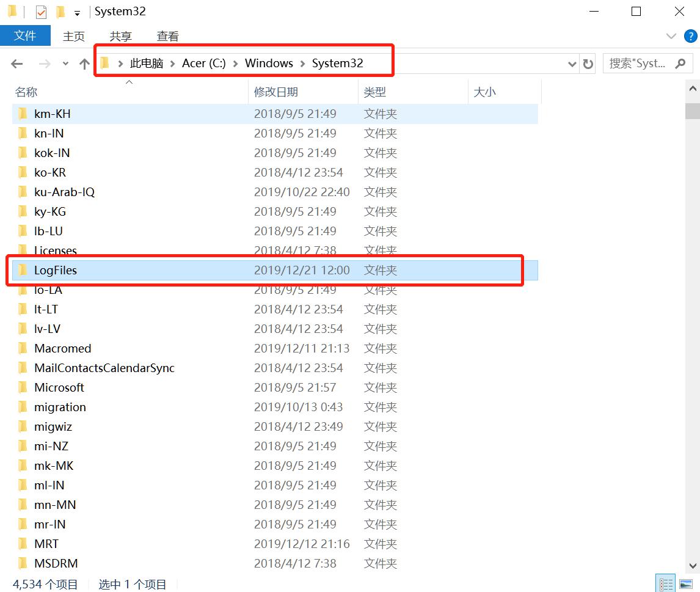Image resolution: width=700 pixels, height=592 pixels.
Task: Select the migration folder
Action: coord(275,407)
